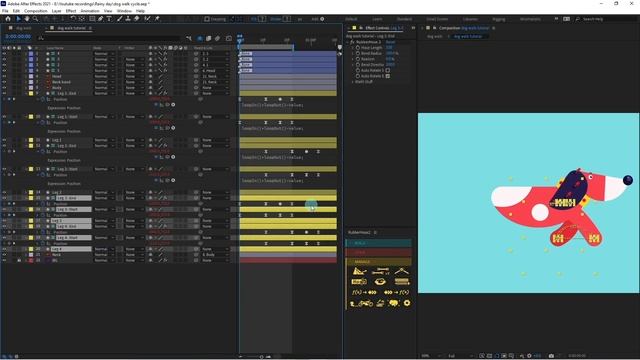The height and width of the screenshot is (360, 640).
Task: Toggle the Auto Rotate Start checkbox
Action: [x=388, y=70]
